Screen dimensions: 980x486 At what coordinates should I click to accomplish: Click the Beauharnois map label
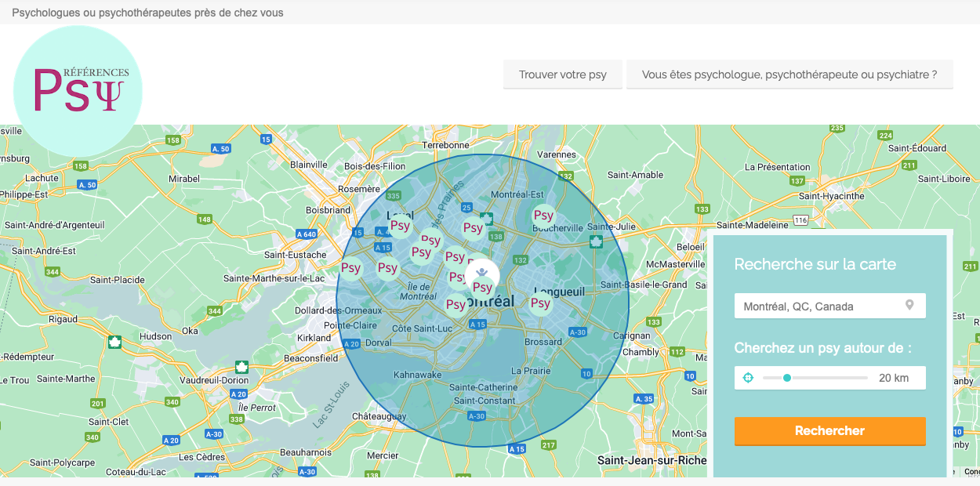tap(307, 452)
